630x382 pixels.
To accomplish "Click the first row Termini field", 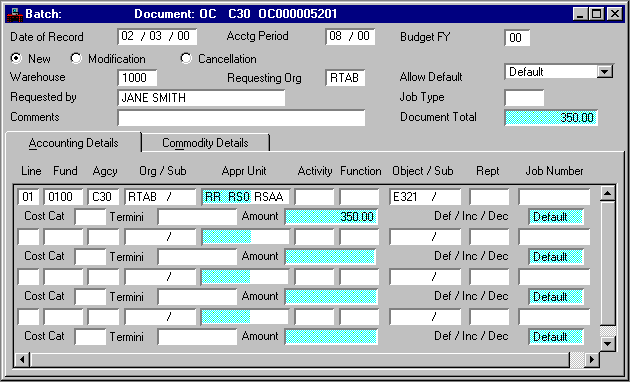I will (197, 217).
